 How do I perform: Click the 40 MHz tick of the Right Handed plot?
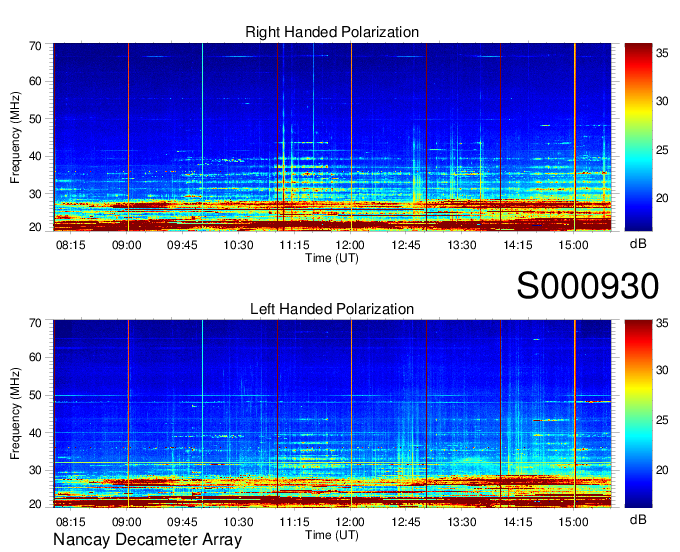[x=35, y=156]
